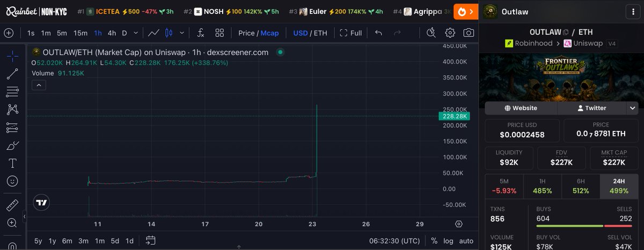
Task: Open chart settings gear in toolbar
Action: 450,33
